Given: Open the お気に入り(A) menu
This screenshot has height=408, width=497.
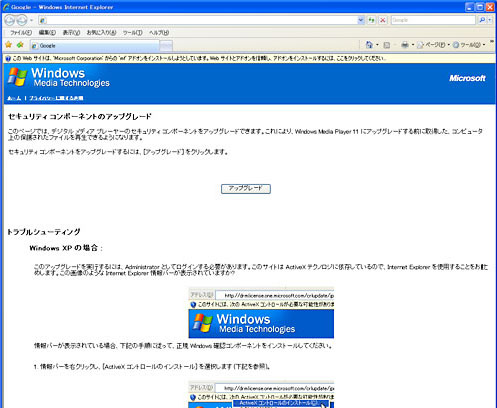Looking at the screenshot, I should (x=101, y=33).
